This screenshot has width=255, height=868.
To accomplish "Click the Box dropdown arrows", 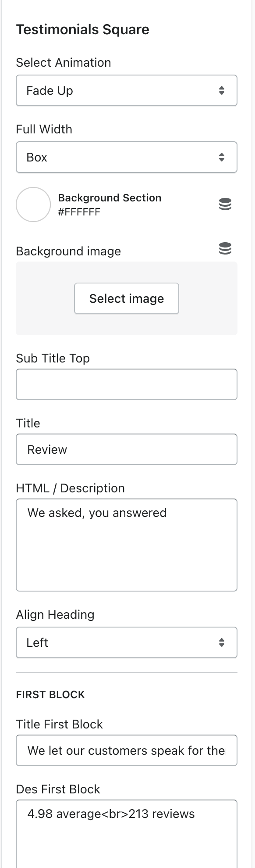I will (x=222, y=157).
